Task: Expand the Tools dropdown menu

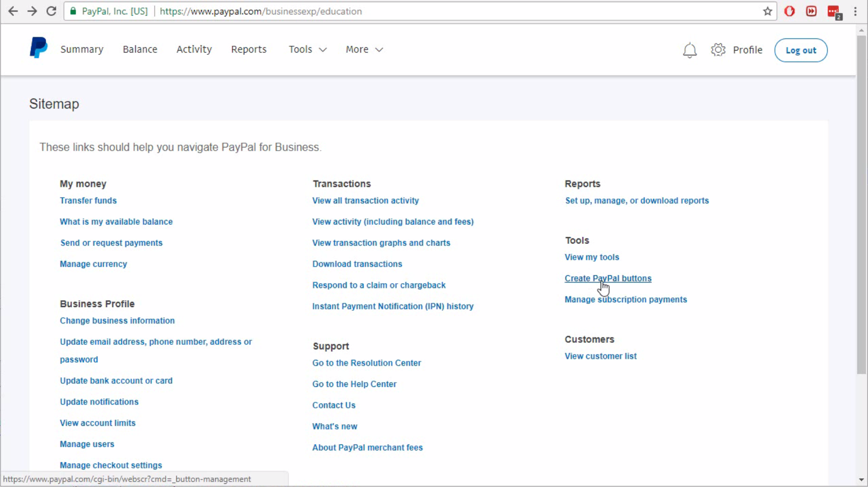Action: click(308, 49)
